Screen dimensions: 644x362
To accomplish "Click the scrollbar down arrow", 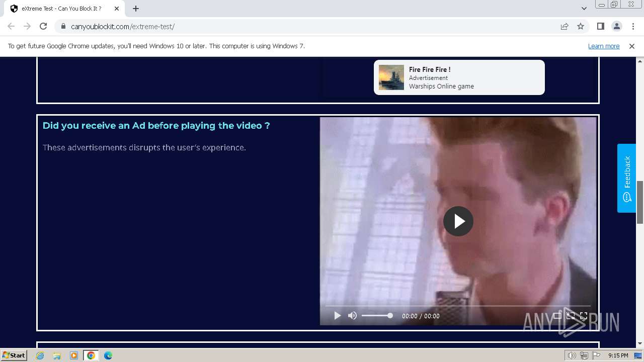I will (x=640, y=344).
